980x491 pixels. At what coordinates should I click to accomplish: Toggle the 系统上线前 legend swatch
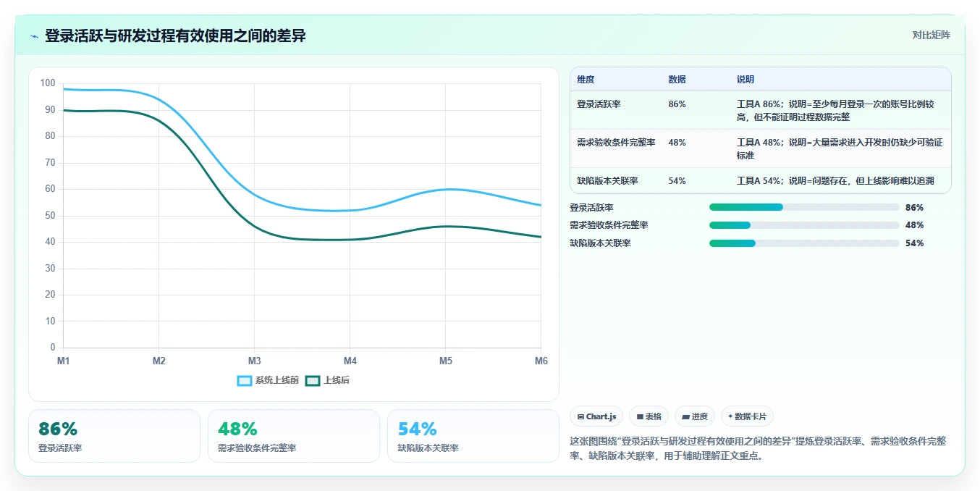tap(245, 380)
